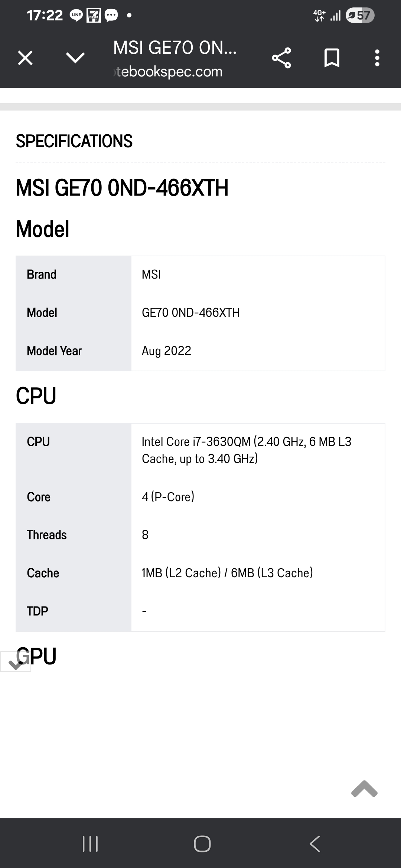
Task: Tap the battery indicator in status bar
Action: click(360, 16)
